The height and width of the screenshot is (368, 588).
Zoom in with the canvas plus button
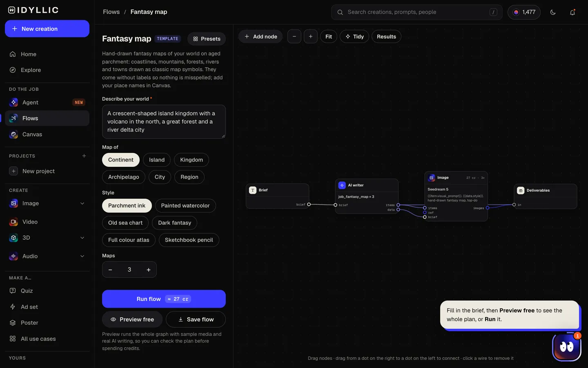pos(311,36)
